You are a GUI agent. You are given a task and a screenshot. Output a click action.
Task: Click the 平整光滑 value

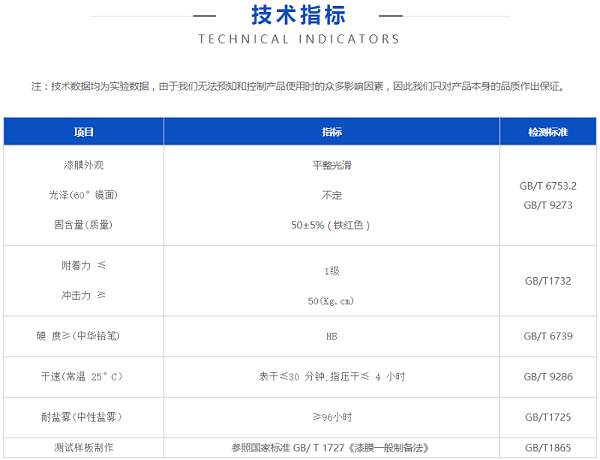[x=332, y=165]
